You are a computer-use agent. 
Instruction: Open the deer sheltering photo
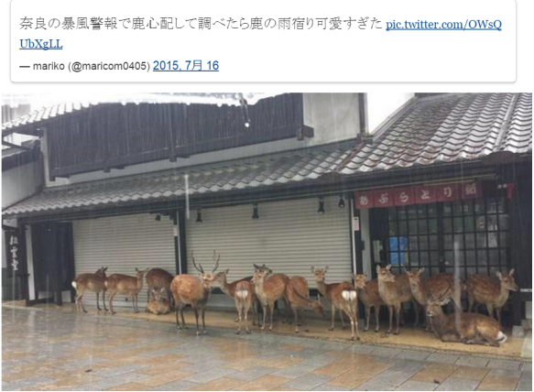pyautogui.click(x=267, y=242)
